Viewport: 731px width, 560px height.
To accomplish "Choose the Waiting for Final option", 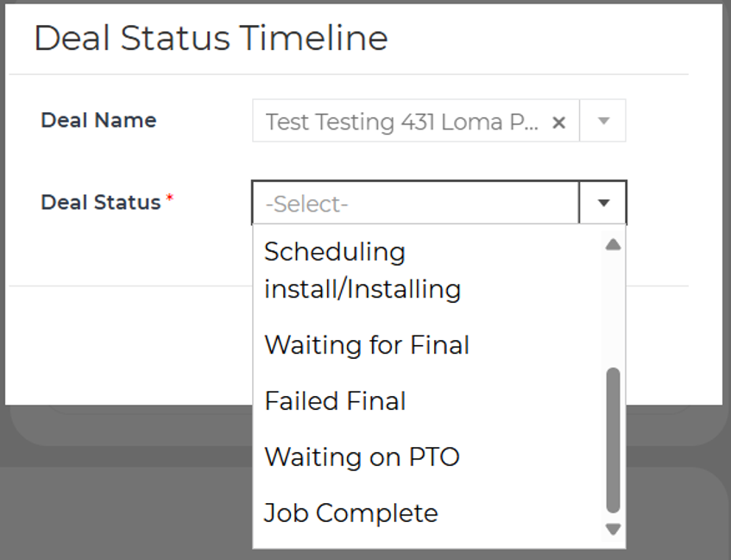I will pos(367,345).
